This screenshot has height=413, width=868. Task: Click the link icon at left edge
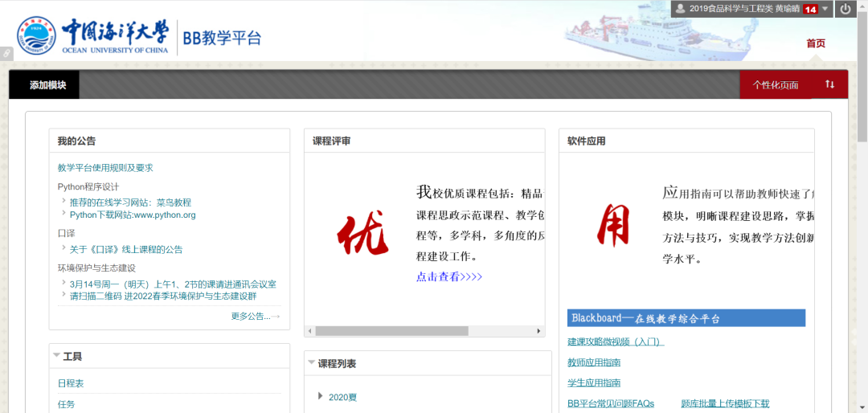6,53
